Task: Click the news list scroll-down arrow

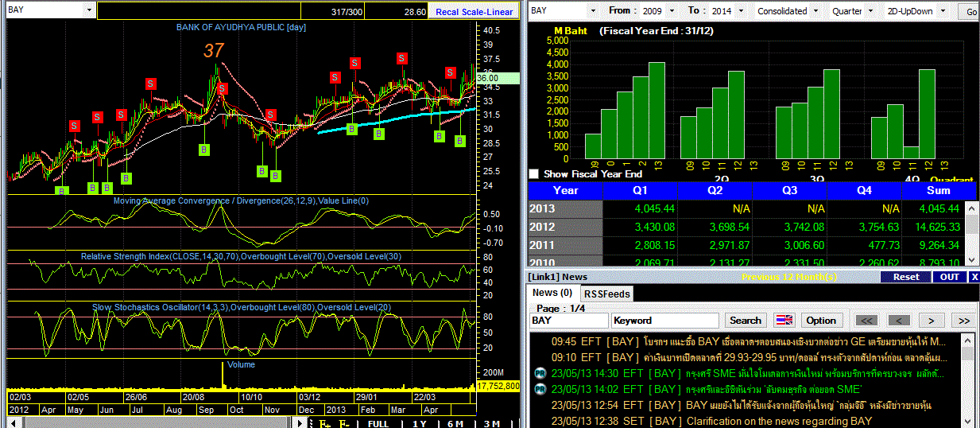Action: point(967,422)
